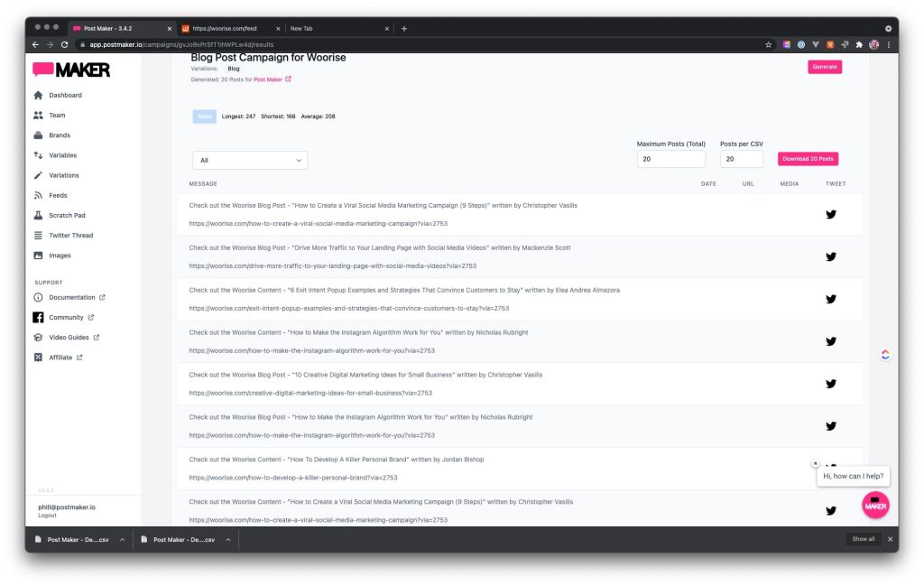
Task: Click Show all downloads
Action: tap(864, 539)
